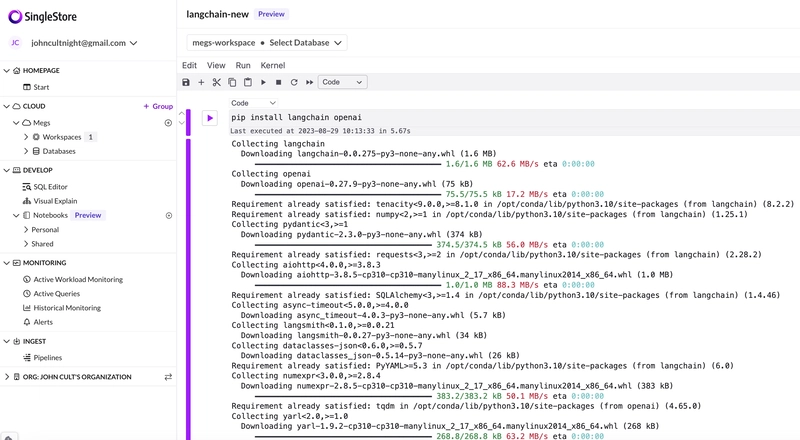Collapse the MONITORING section
Screen dimensions: 800x440
coord(7,263)
